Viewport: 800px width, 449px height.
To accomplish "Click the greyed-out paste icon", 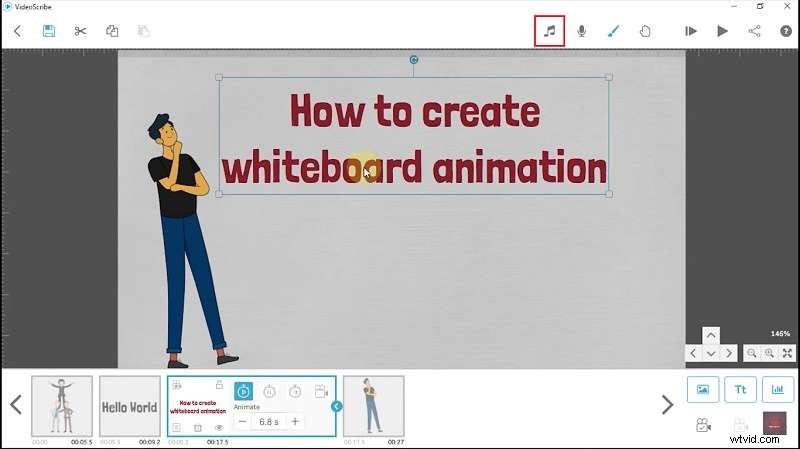I will coord(144,31).
